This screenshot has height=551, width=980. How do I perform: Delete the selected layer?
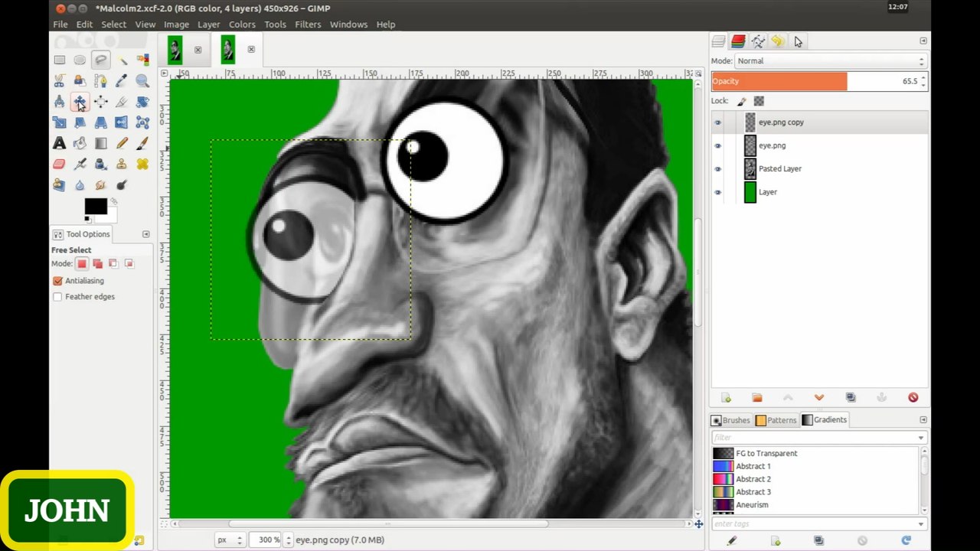913,397
